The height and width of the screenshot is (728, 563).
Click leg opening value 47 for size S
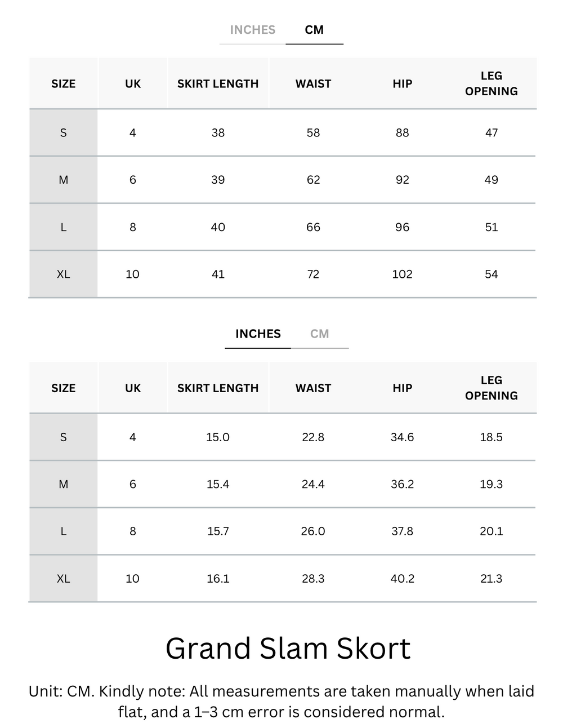point(491,133)
